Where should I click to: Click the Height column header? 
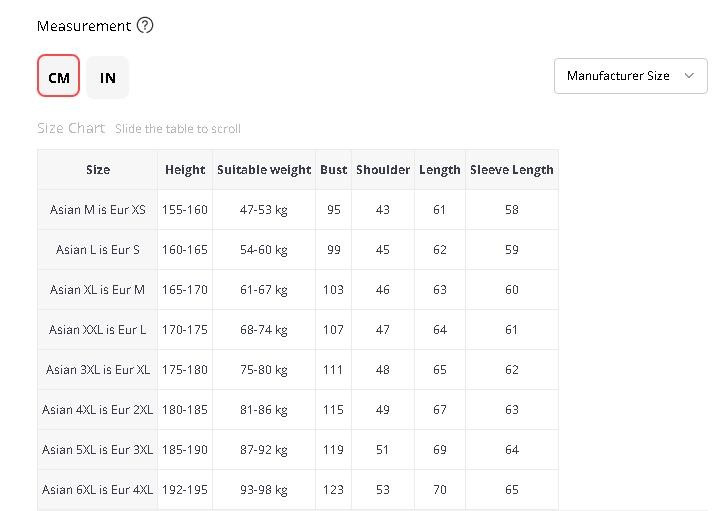pyautogui.click(x=185, y=170)
